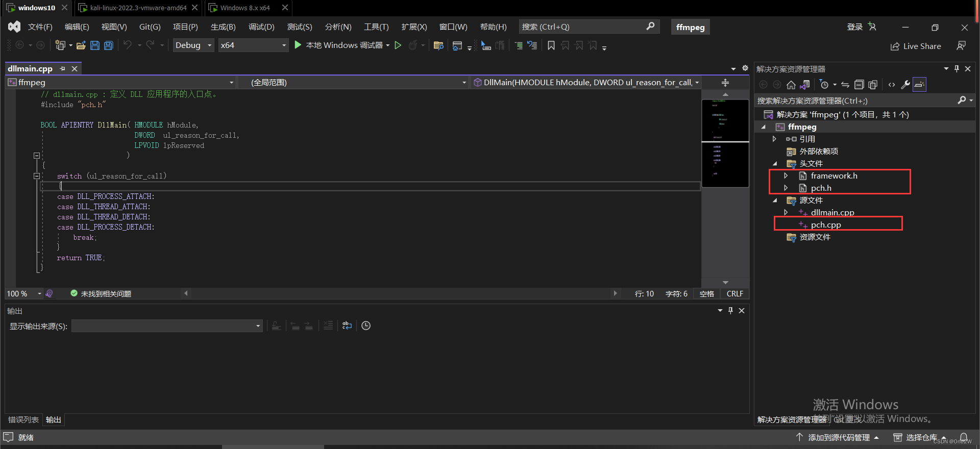This screenshot has width=980, height=449.
Task: Click the editor split-window handle
Action: click(x=725, y=82)
